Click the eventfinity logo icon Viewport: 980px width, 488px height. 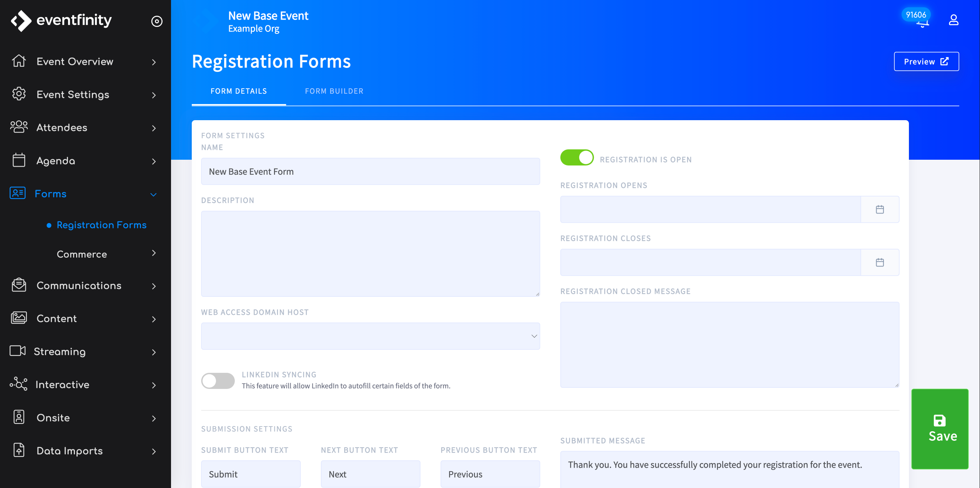21,21
